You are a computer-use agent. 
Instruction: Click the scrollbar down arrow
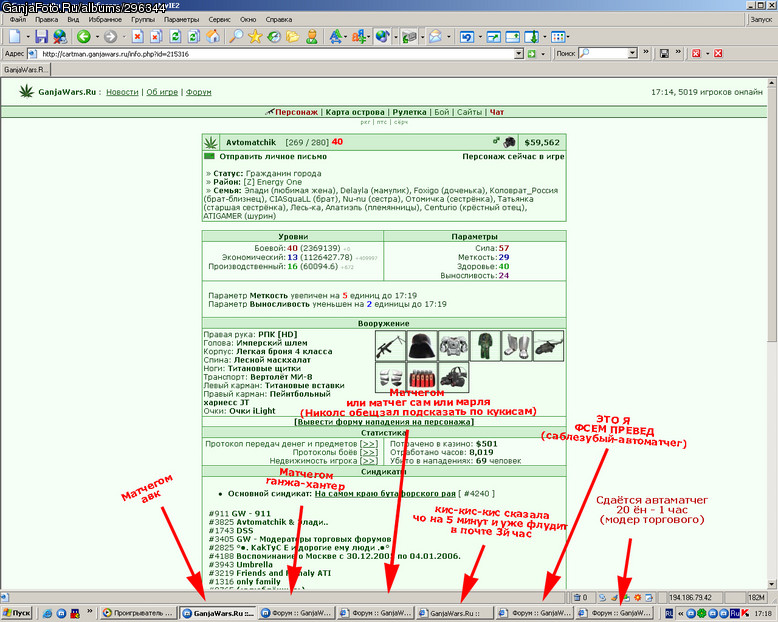click(x=772, y=584)
